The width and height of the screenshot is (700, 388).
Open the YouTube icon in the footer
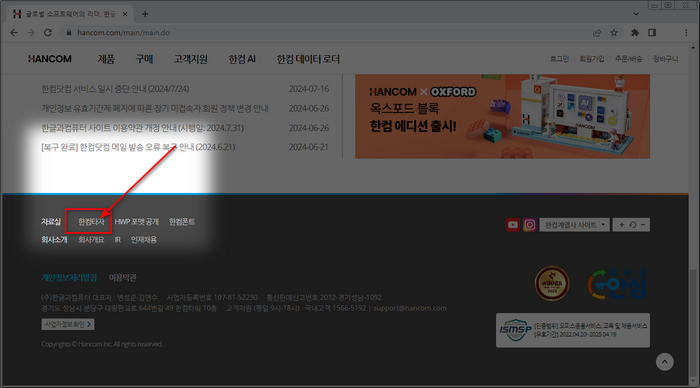click(x=513, y=225)
